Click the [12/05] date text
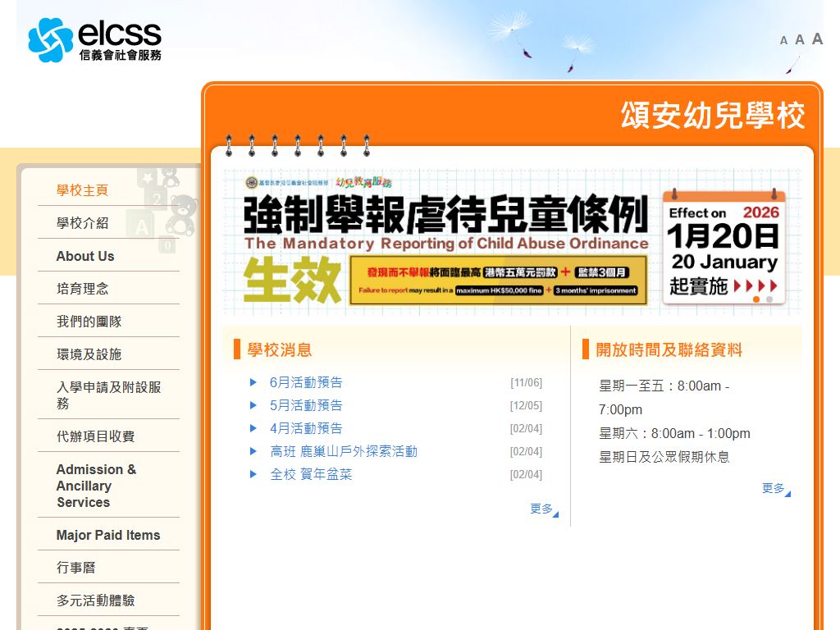This screenshot has height=630, width=840. pos(526,405)
